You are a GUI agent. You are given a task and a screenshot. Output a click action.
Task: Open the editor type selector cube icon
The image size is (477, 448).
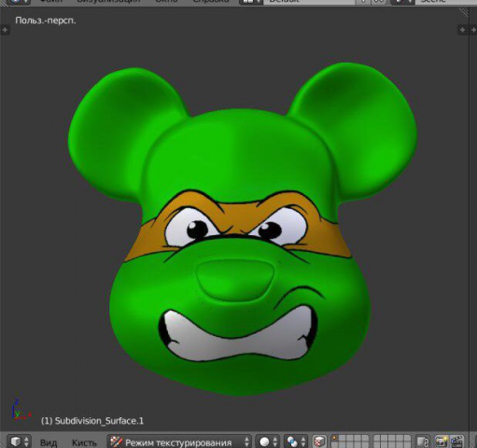[x=20, y=441]
